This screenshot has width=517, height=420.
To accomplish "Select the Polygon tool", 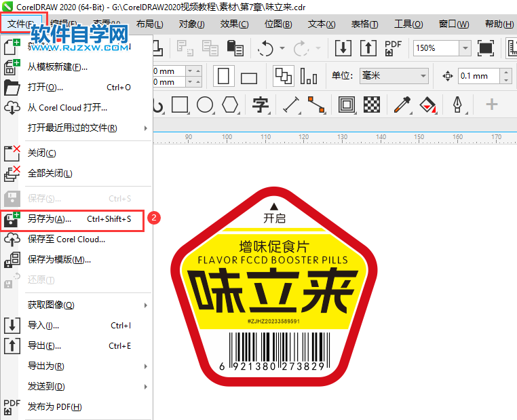I will tap(230, 105).
